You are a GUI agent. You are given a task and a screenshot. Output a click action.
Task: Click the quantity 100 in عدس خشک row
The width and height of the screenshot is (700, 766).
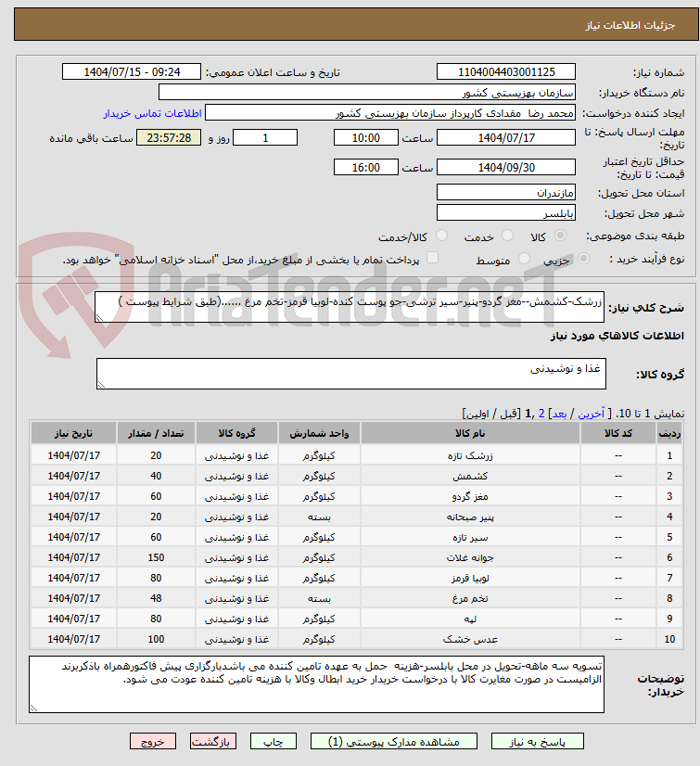[x=156, y=639]
